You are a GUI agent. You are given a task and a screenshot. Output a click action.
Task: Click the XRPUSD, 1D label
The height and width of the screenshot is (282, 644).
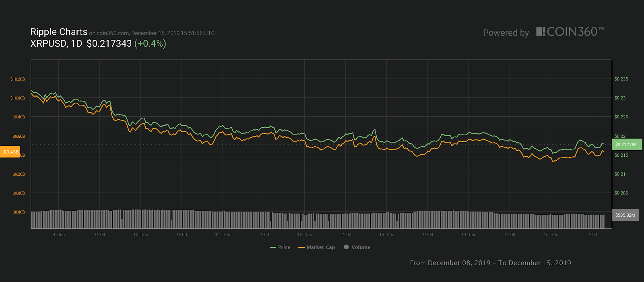tap(56, 44)
